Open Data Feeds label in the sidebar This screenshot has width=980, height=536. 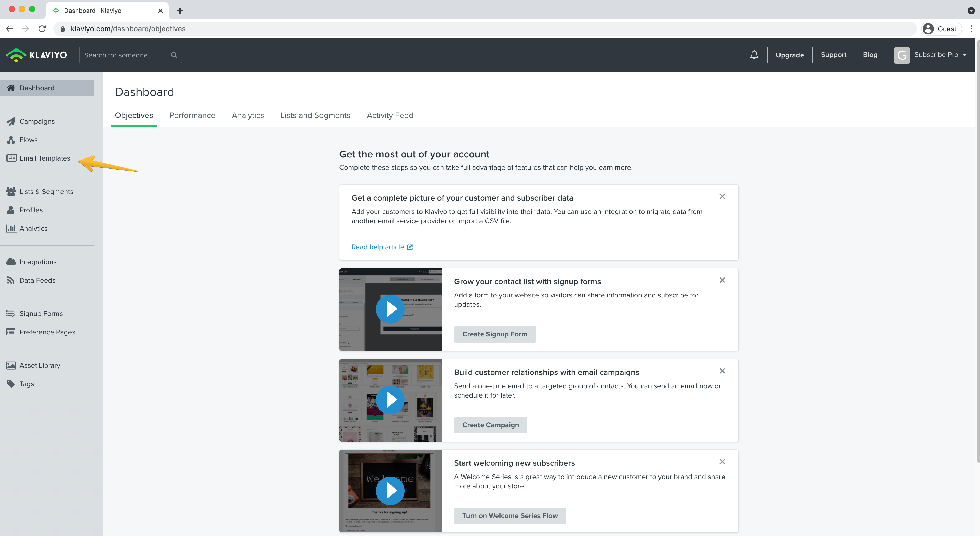37,280
